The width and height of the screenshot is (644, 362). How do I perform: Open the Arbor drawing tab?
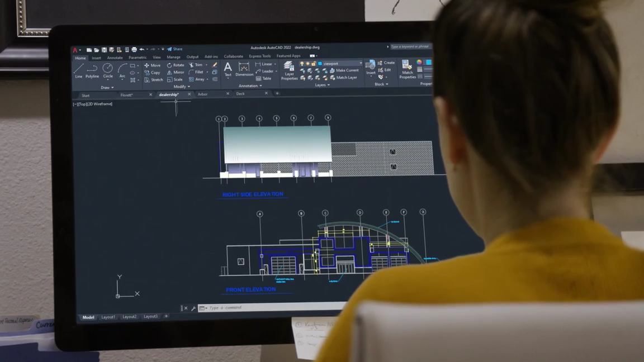[x=202, y=94]
